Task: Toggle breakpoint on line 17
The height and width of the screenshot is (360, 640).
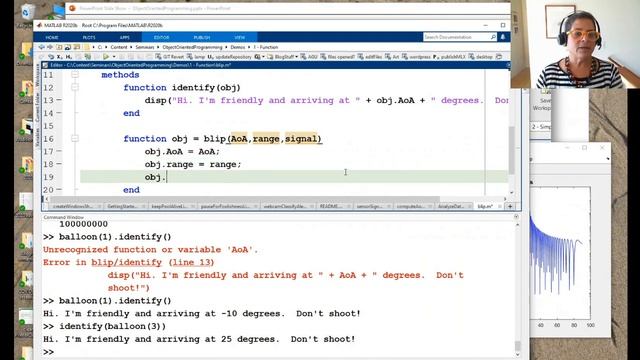Action: [x=59, y=151]
